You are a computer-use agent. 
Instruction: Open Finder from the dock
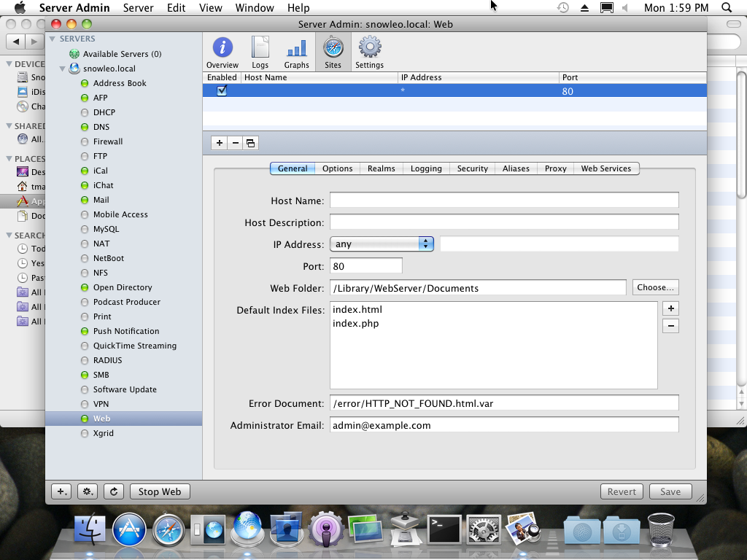(x=90, y=529)
